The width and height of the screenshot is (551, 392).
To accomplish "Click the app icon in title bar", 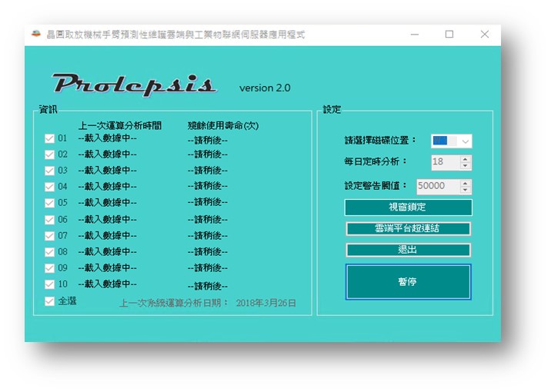I will point(36,34).
